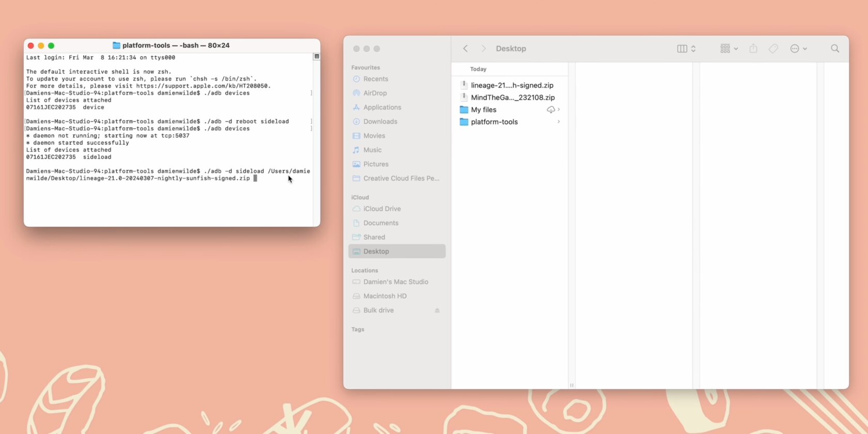Click the Tags icon in Finder toolbar
This screenshot has width=868, height=434.
(x=773, y=49)
